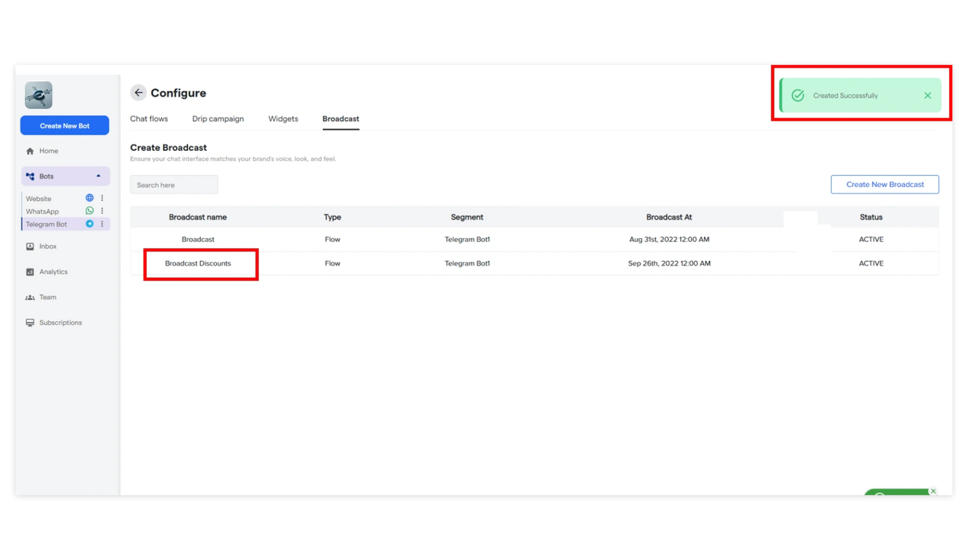Click the Home house icon
Image resolution: width=968 pixels, height=560 pixels.
(x=30, y=151)
